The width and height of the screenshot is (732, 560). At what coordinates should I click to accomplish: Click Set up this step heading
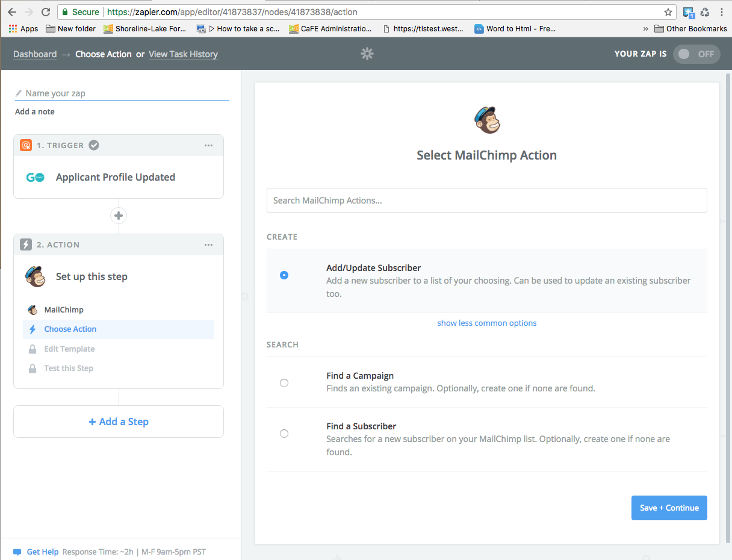coord(91,276)
